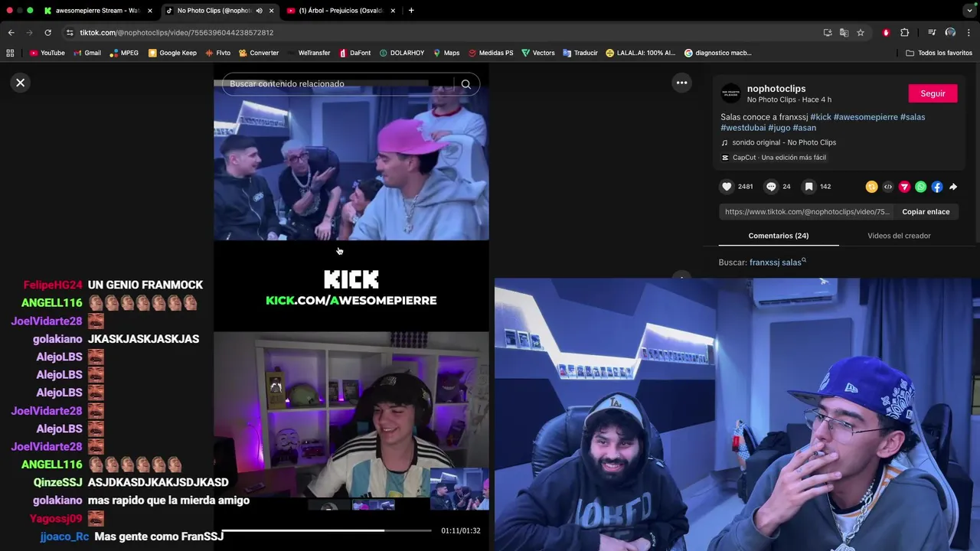980x551 pixels.
Task: Expand Todos los favoritos folder
Action: point(939,53)
